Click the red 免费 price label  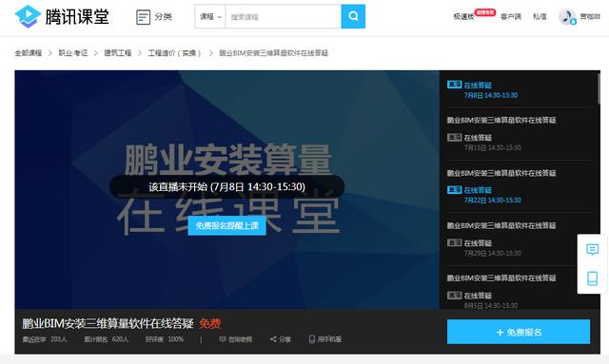(x=210, y=323)
